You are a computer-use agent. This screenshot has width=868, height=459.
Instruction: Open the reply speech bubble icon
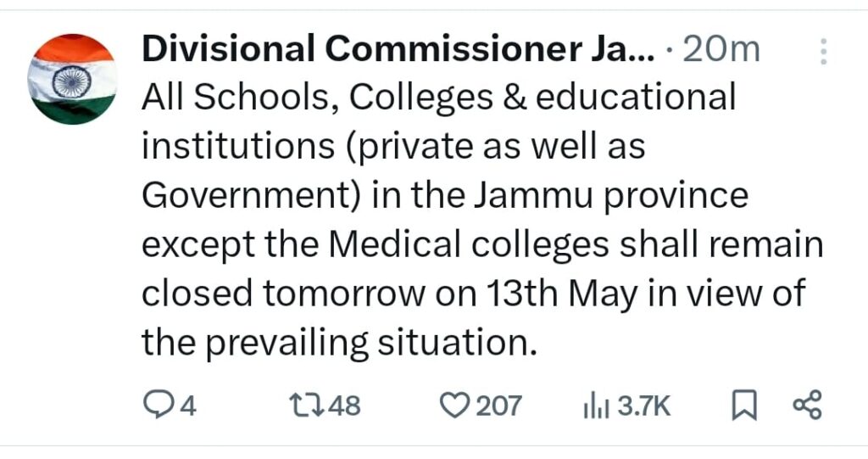(x=156, y=405)
